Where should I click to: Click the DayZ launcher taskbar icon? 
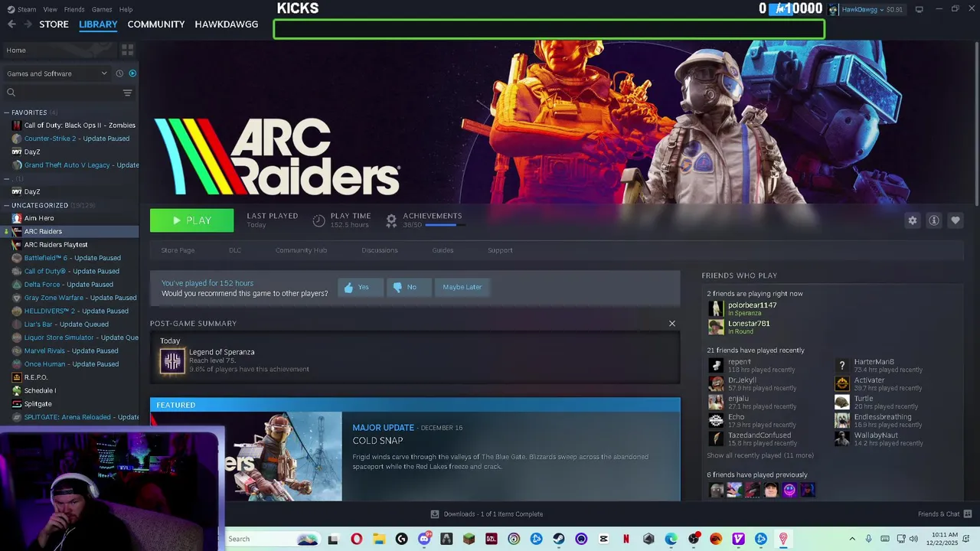tap(492, 539)
